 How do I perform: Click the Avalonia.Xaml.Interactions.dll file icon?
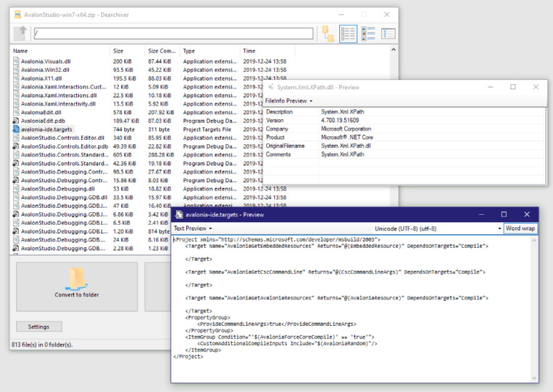pyautogui.click(x=16, y=95)
